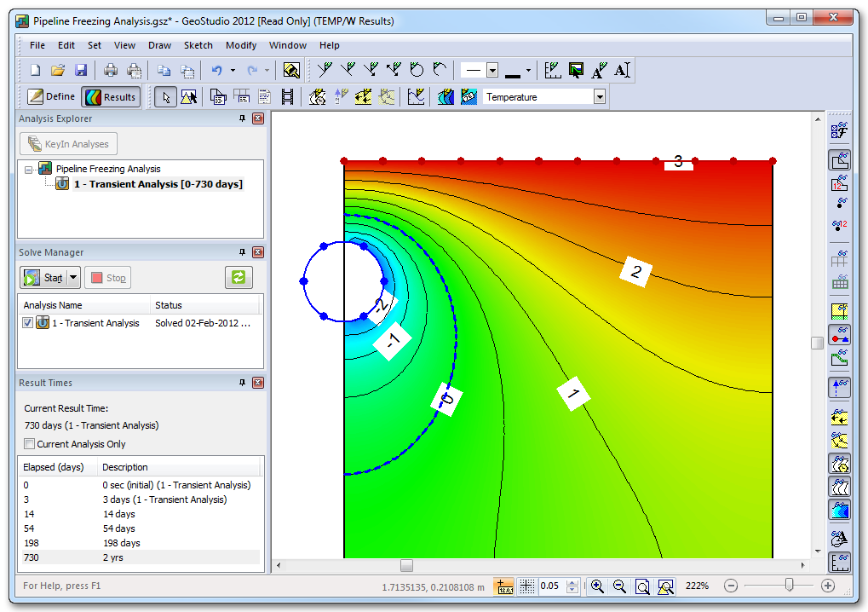The width and height of the screenshot is (868, 612).
Task: Toggle view boundary conditions icon in sidebar
Action: 839,336
